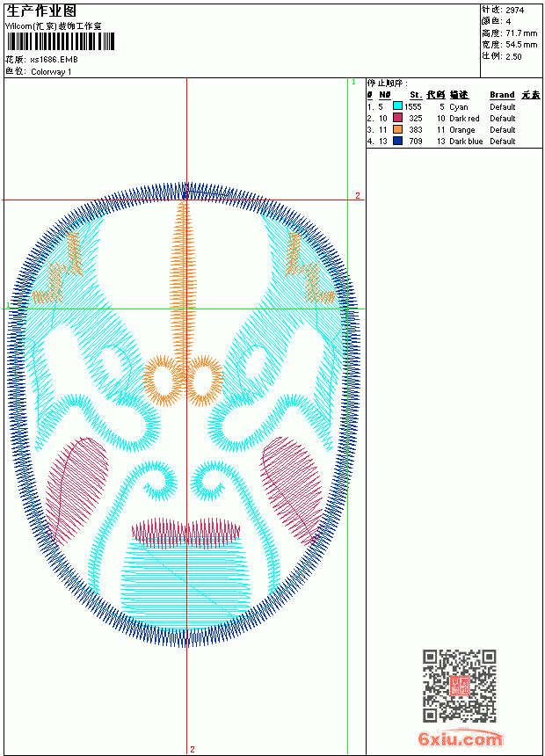Image resolution: width=545 pixels, height=756 pixels.
Task: Click the right dark red cheek shape
Action: pos(292,490)
